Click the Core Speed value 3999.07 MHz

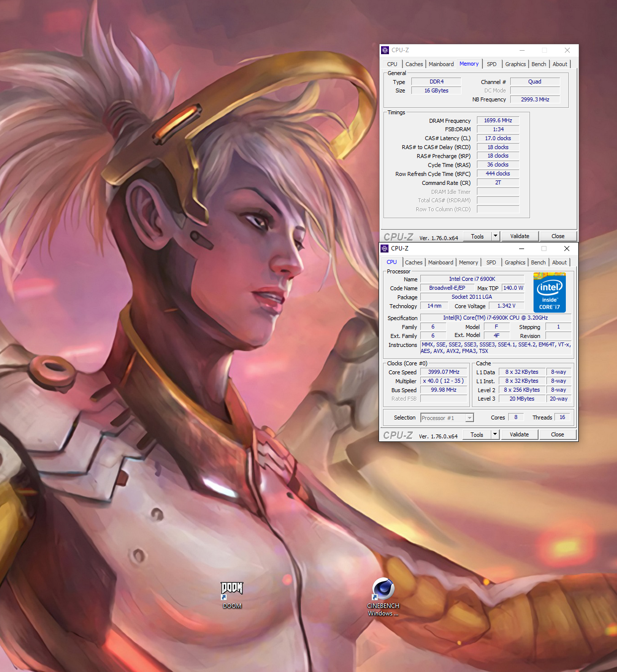point(444,372)
